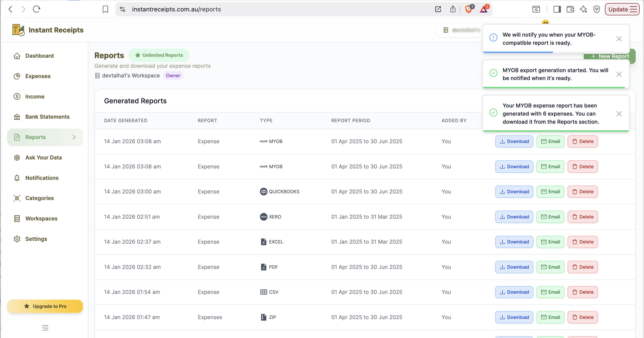Email the XERO report

550,217
